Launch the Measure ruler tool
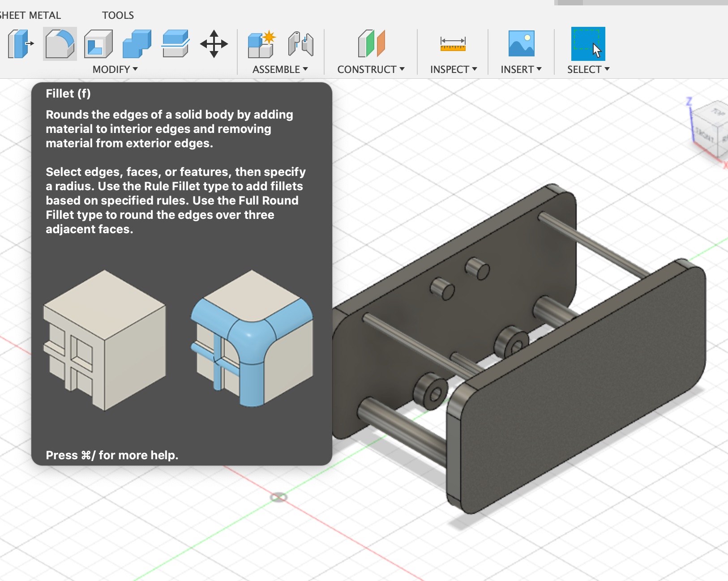 453,44
